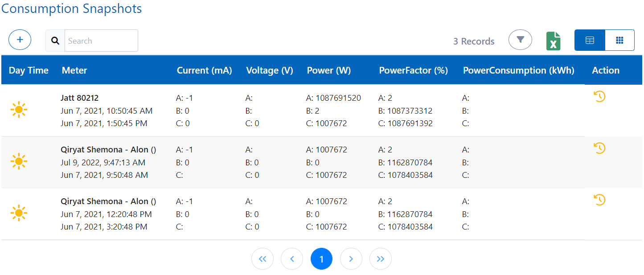
Task: Go to the previous page
Action: click(292, 259)
